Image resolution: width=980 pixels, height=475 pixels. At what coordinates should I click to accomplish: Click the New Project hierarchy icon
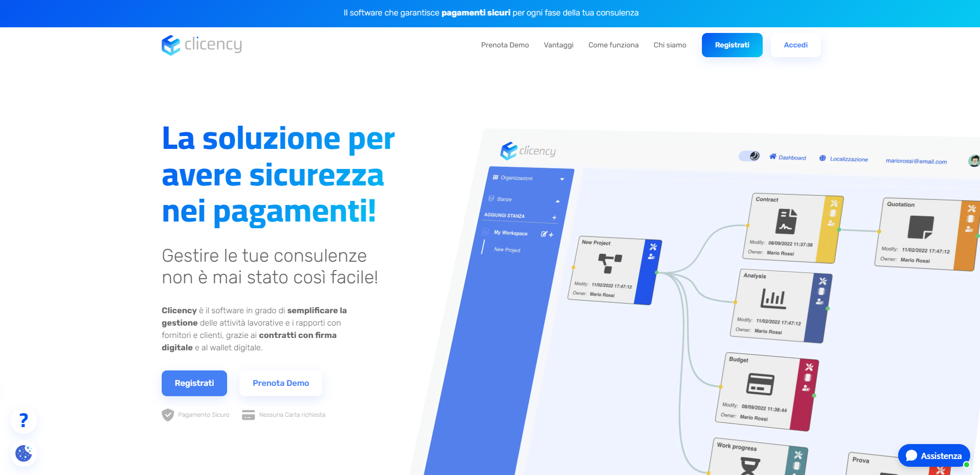[610, 263]
